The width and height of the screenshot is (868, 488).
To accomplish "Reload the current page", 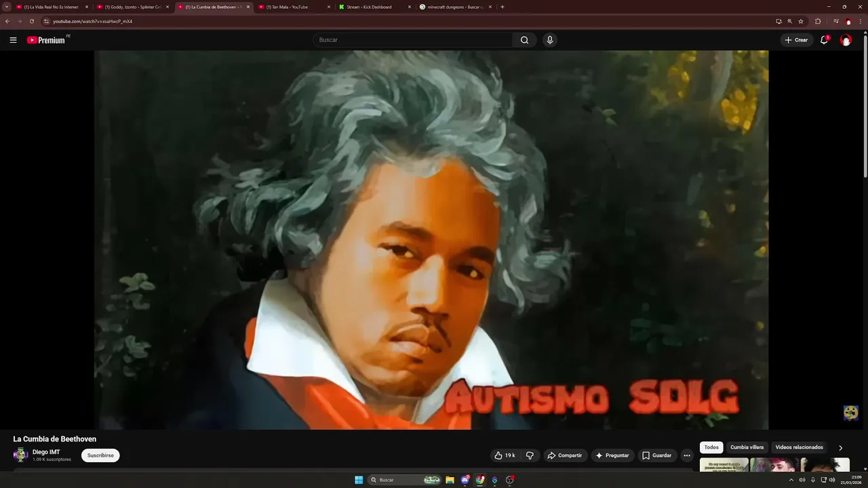I will 31,21.
